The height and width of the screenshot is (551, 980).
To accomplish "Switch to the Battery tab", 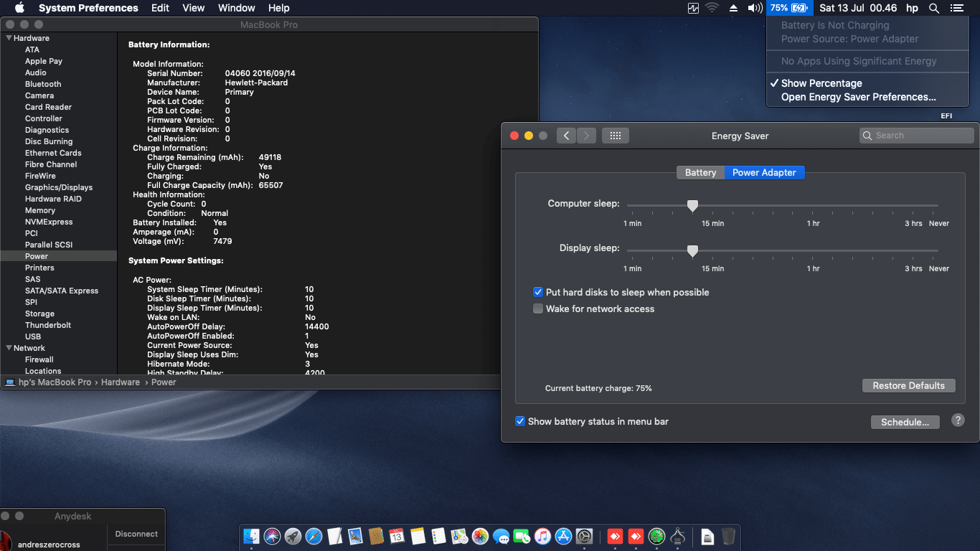I will (700, 172).
